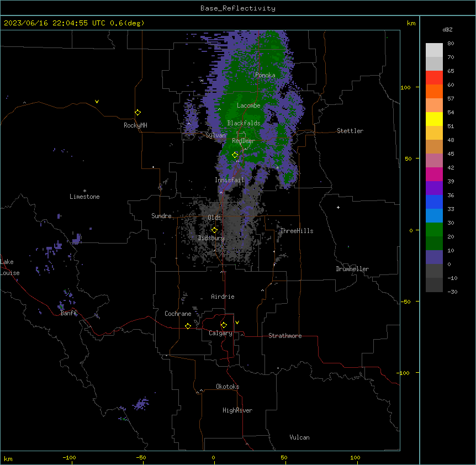This screenshot has width=476, height=465.
Task: Select the RockyMH label
Action: tap(135, 125)
